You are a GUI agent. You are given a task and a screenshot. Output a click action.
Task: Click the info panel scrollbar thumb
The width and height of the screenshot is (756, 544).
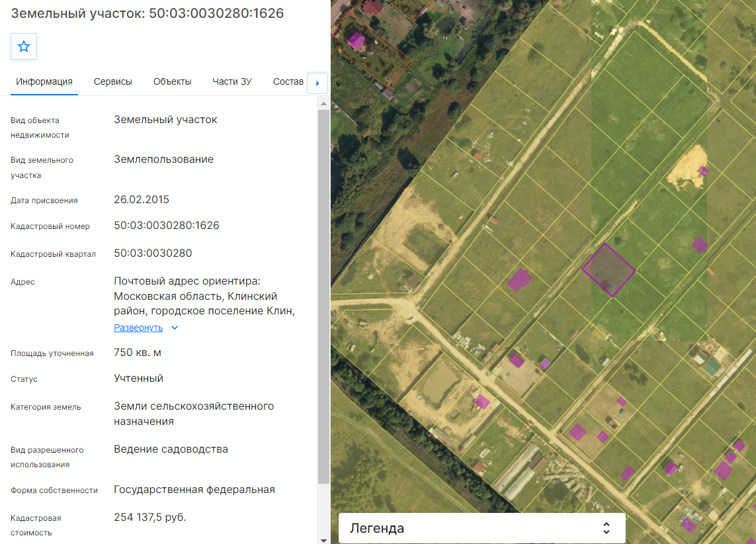tap(323, 296)
